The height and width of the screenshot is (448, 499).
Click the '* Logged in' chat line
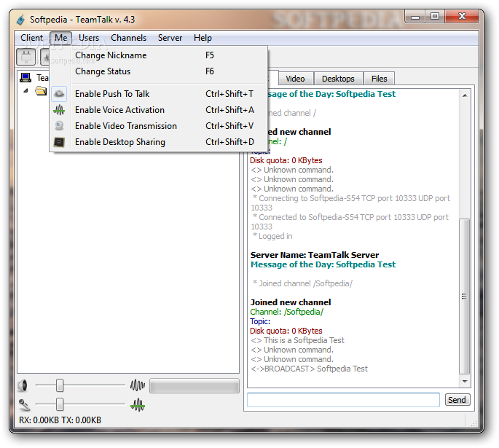[272, 236]
